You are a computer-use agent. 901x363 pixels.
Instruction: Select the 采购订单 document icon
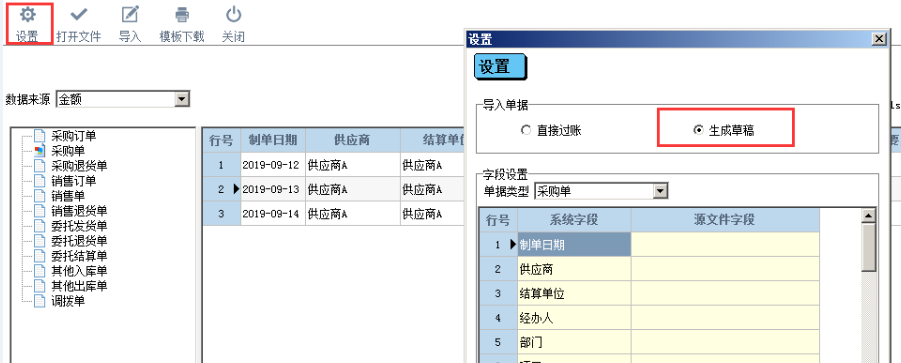[x=39, y=136]
